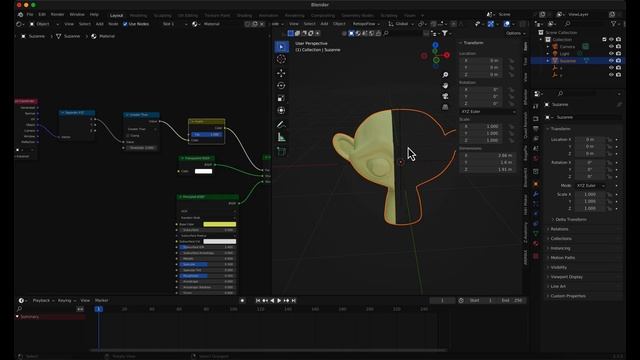This screenshot has height=360, width=640.
Task: Select the Select Box tool in viewport
Action: pos(281,47)
